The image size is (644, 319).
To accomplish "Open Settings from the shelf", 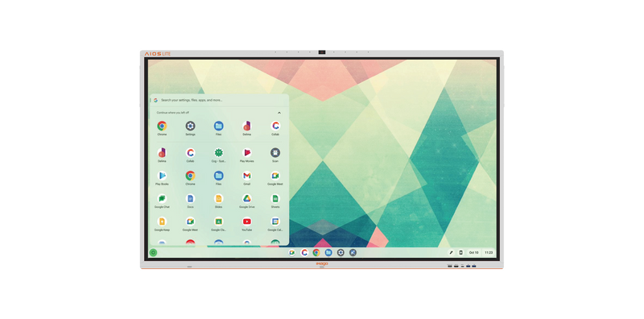I will [x=341, y=252].
